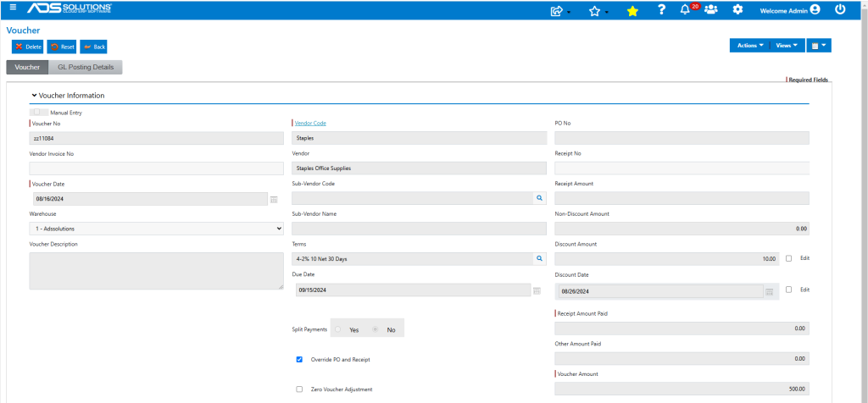Enable Zero Voucher Adjustment checkbox

click(x=299, y=389)
